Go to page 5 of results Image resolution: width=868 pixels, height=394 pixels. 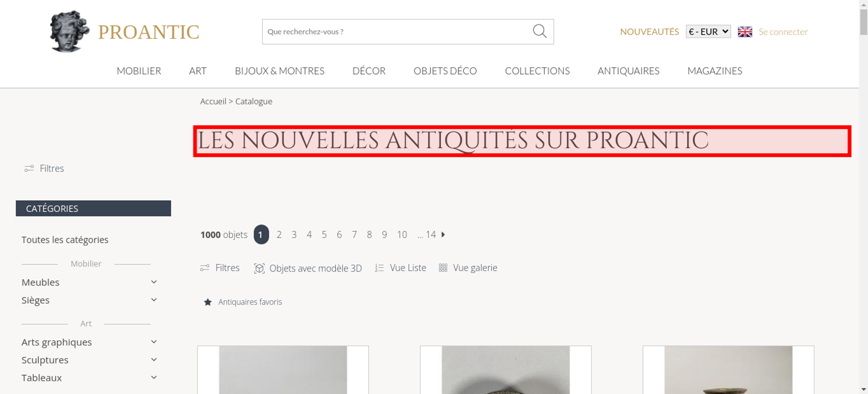point(324,234)
